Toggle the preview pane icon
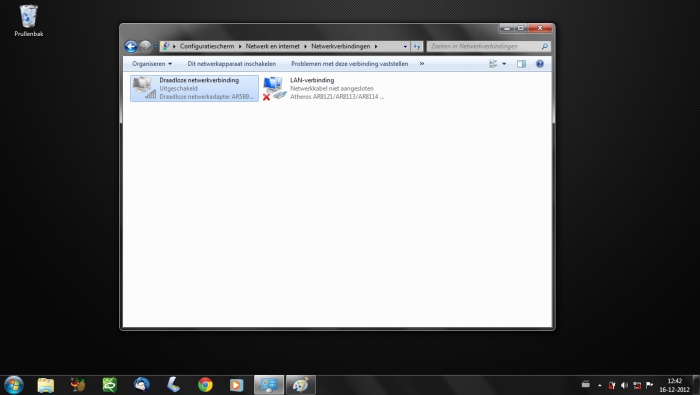This screenshot has height=395, width=700. 521,64
